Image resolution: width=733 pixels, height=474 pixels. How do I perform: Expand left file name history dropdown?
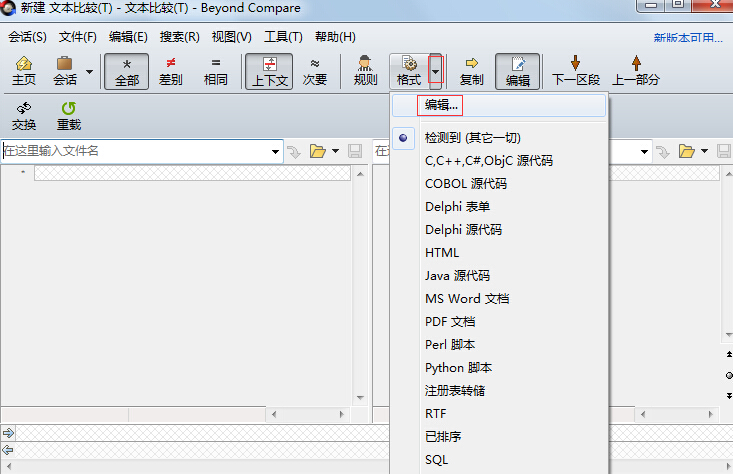(275, 151)
